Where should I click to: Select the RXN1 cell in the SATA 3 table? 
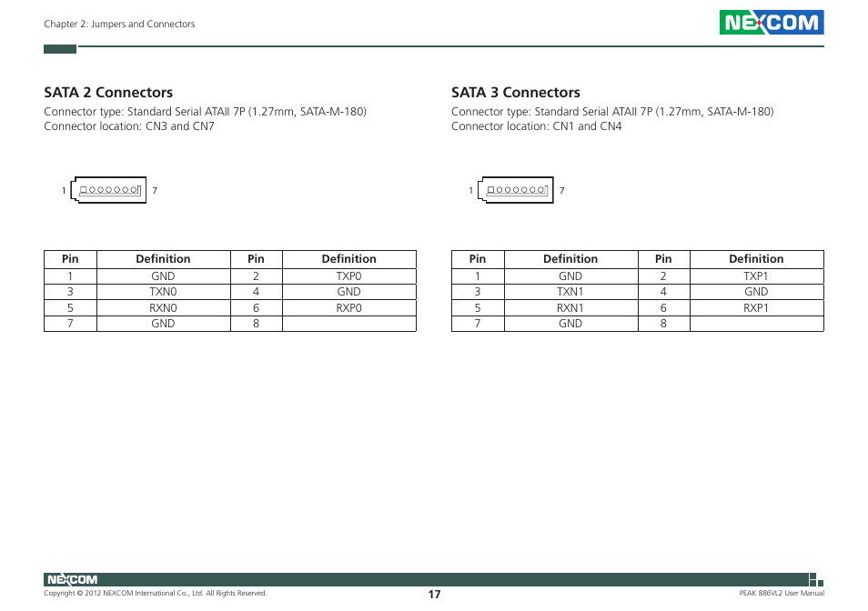tap(570, 307)
